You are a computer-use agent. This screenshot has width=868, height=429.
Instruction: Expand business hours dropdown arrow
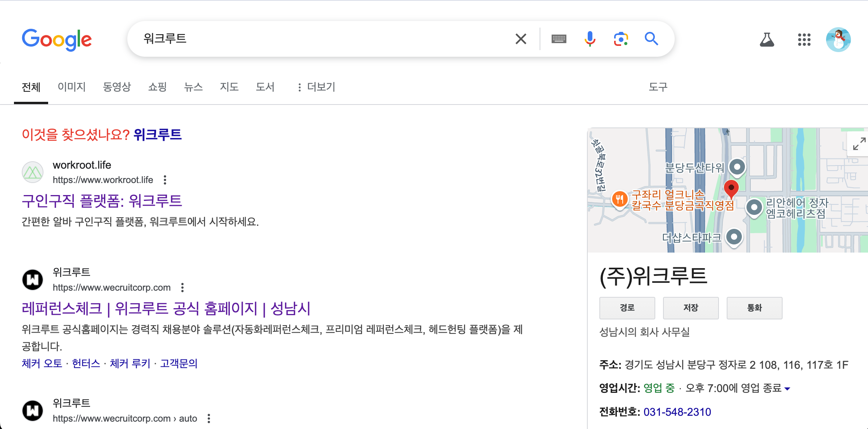coord(787,389)
